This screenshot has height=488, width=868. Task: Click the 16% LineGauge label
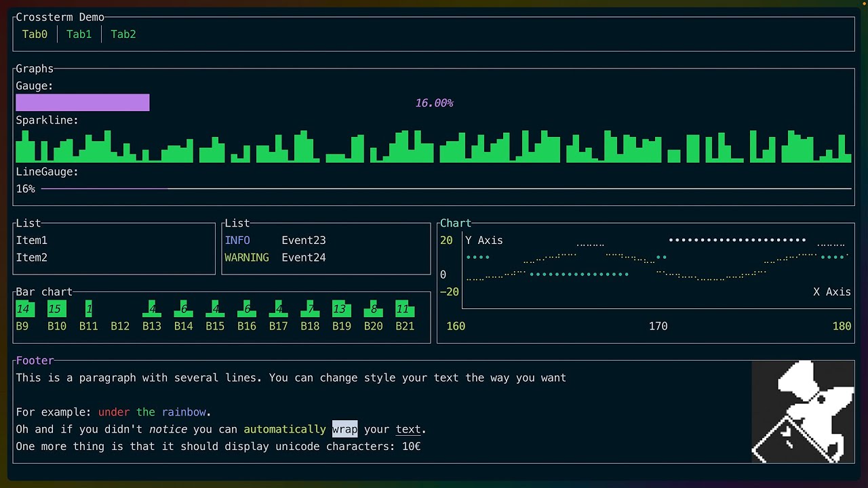pos(25,189)
